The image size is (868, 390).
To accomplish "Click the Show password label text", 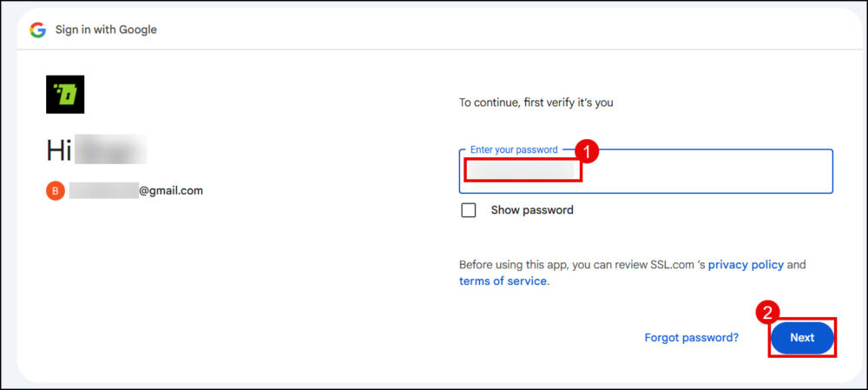I will pyautogui.click(x=532, y=210).
